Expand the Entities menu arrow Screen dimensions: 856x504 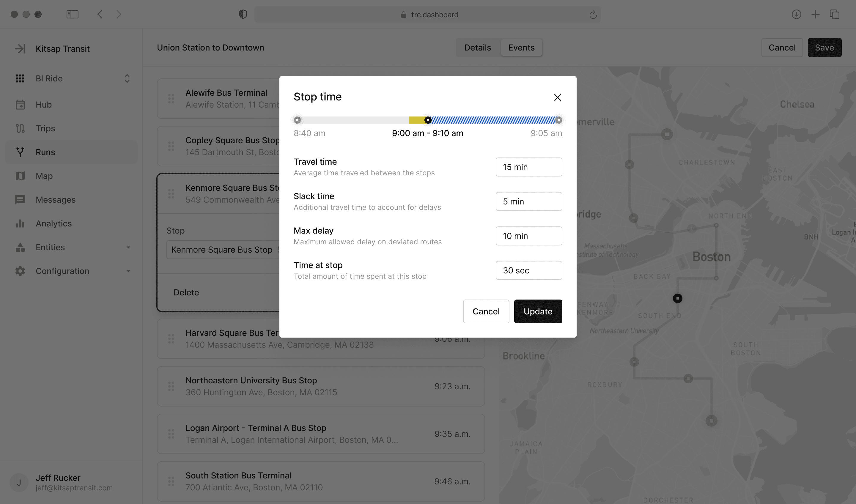(128, 247)
